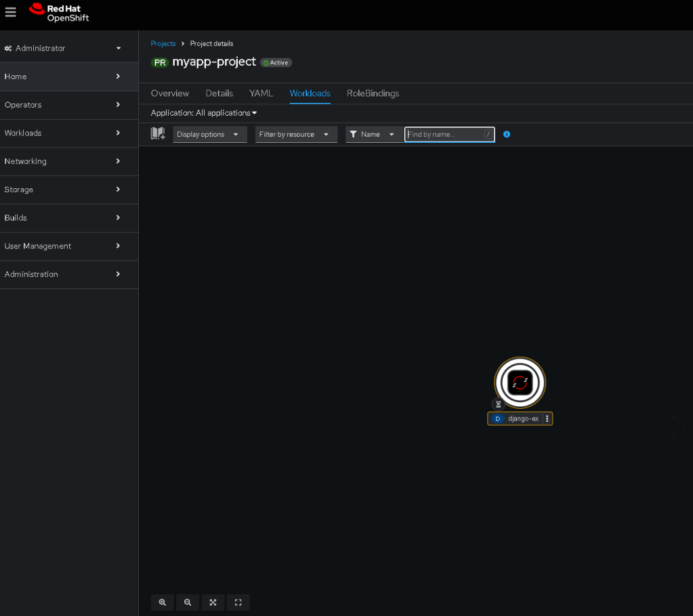
Task: Switch to the Overview tab
Action: [x=170, y=93]
